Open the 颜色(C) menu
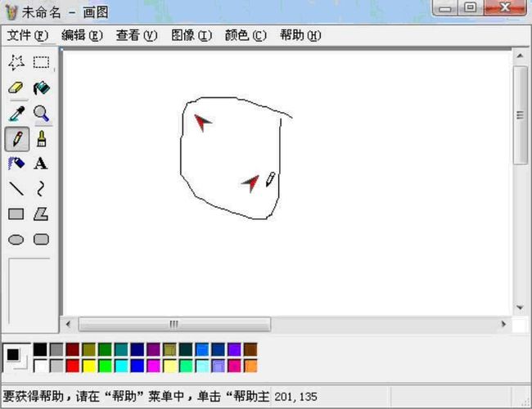This screenshot has height=409, width=532. (x=246, y=35)
